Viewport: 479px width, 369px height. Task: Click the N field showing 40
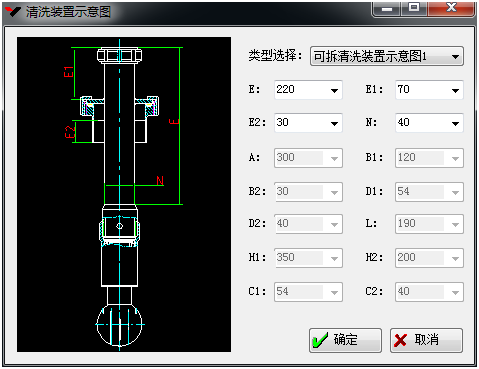(x=429, y=123)
